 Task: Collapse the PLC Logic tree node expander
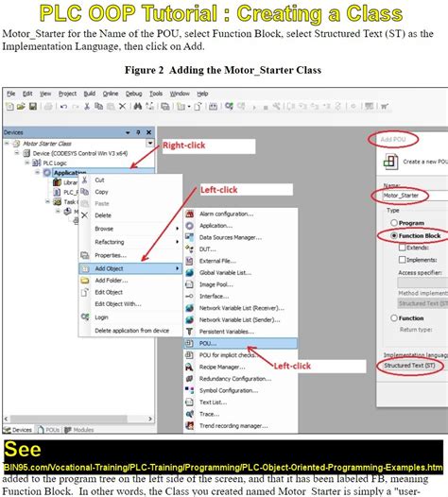pos(27,163)
